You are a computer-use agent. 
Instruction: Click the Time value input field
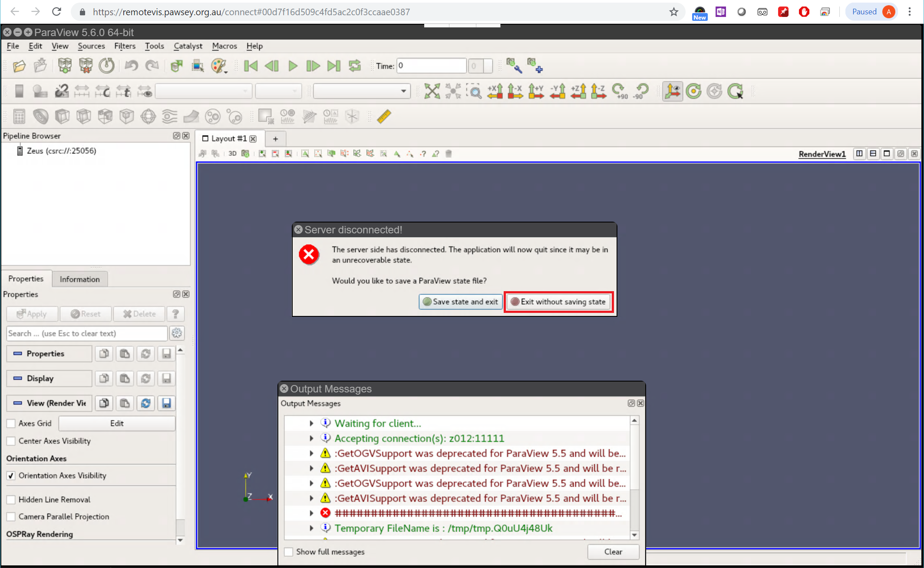431,66
